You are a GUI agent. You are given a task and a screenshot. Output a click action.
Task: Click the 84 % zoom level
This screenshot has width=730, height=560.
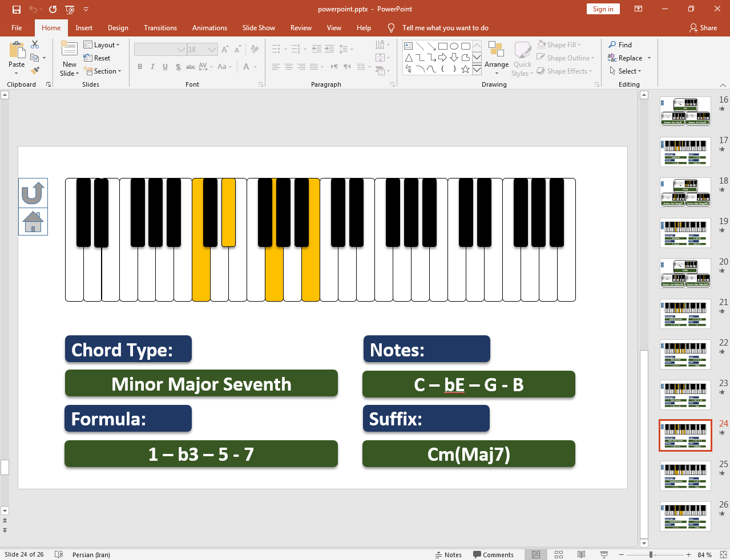click(704, 554)
